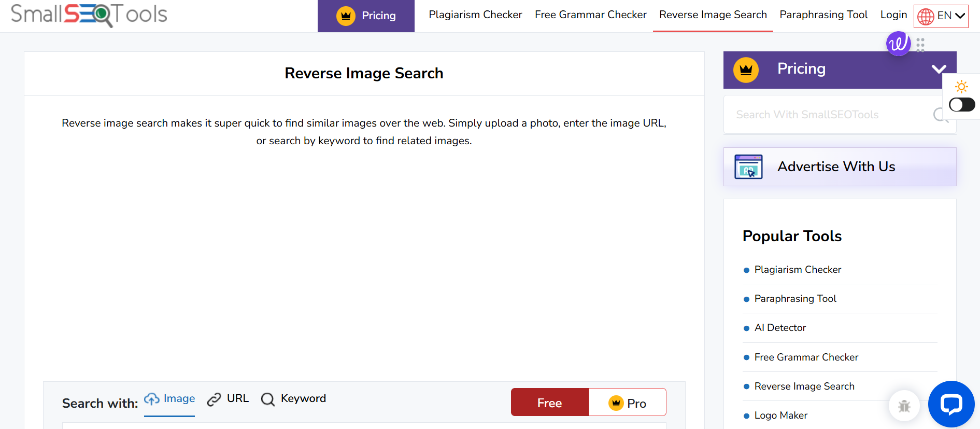Click the crown icon in top Pricing button
The image size is (980, 429).
pos(346,16)
